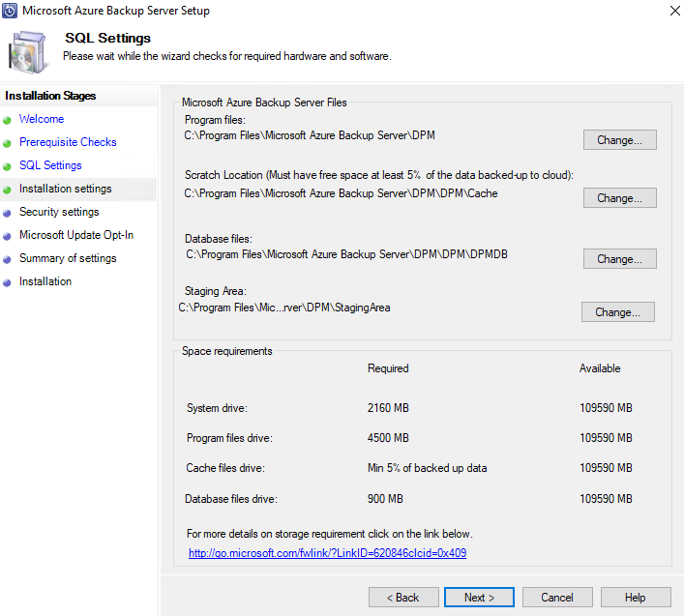684x616 pixels.
Task: Click the DPMDB database path text
Action: (346, 254)
